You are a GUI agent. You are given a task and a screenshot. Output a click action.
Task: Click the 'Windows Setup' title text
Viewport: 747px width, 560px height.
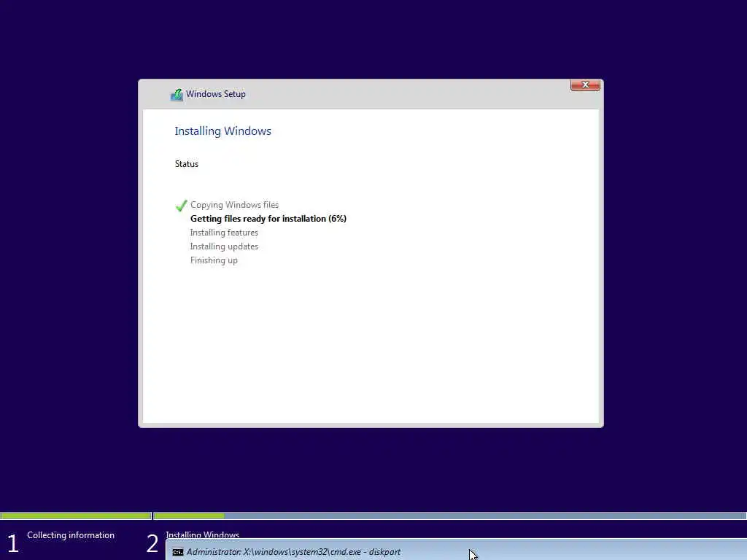coord(216,94)
